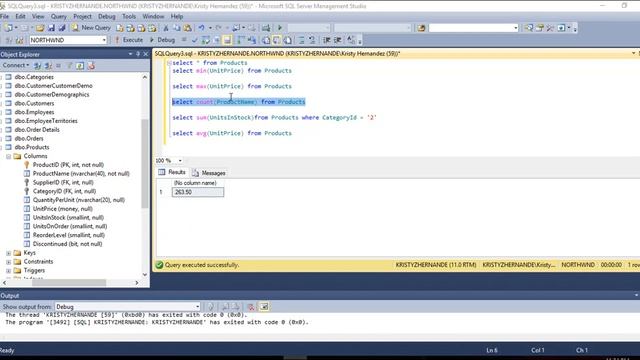
Task: Select dbo.Order Details table
Action: [x=37, y=130]
